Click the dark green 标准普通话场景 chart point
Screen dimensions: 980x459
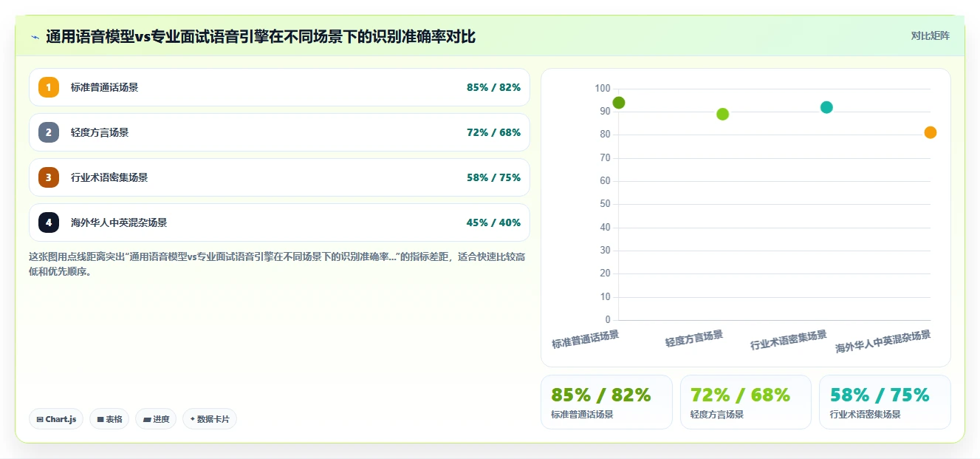tap(619, 103)
